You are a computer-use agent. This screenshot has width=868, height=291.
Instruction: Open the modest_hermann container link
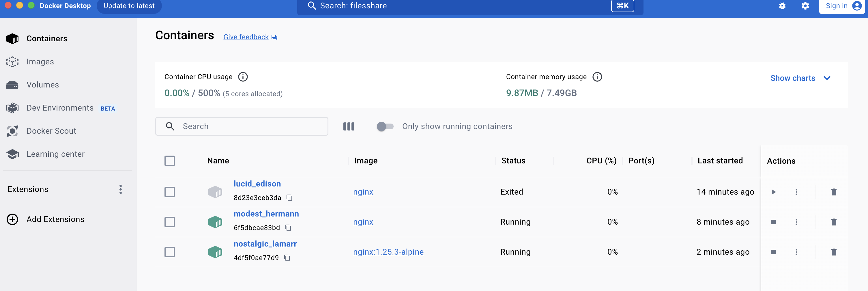pos(266,214)
